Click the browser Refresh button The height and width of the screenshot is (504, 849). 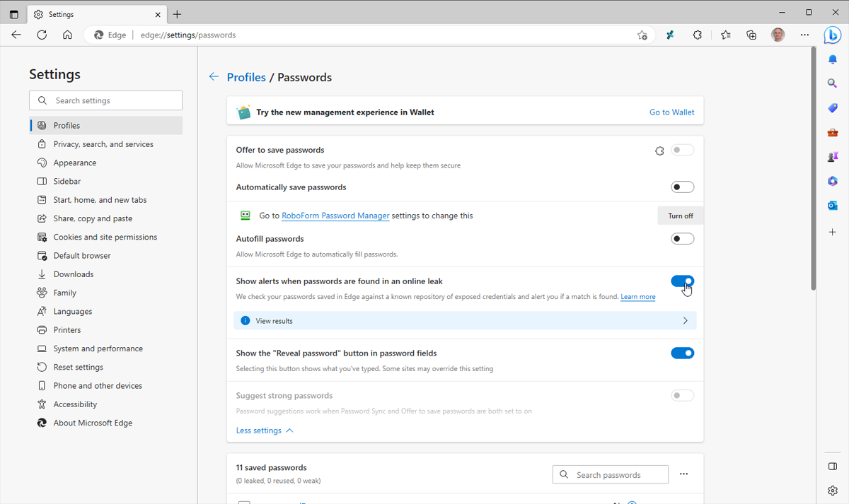[x=42, y=35]
